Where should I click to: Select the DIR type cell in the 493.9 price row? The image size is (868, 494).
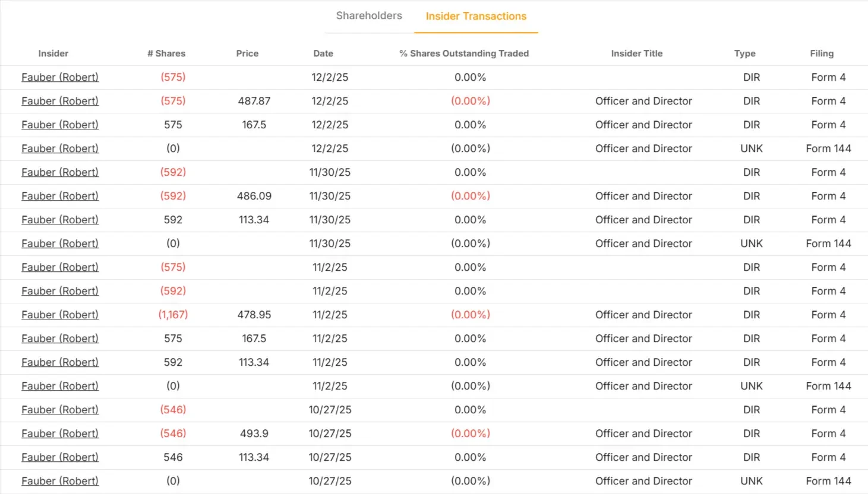751,433
